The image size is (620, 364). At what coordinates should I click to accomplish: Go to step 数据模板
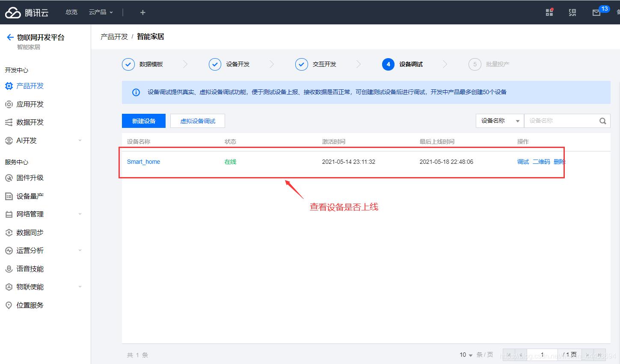151,64
